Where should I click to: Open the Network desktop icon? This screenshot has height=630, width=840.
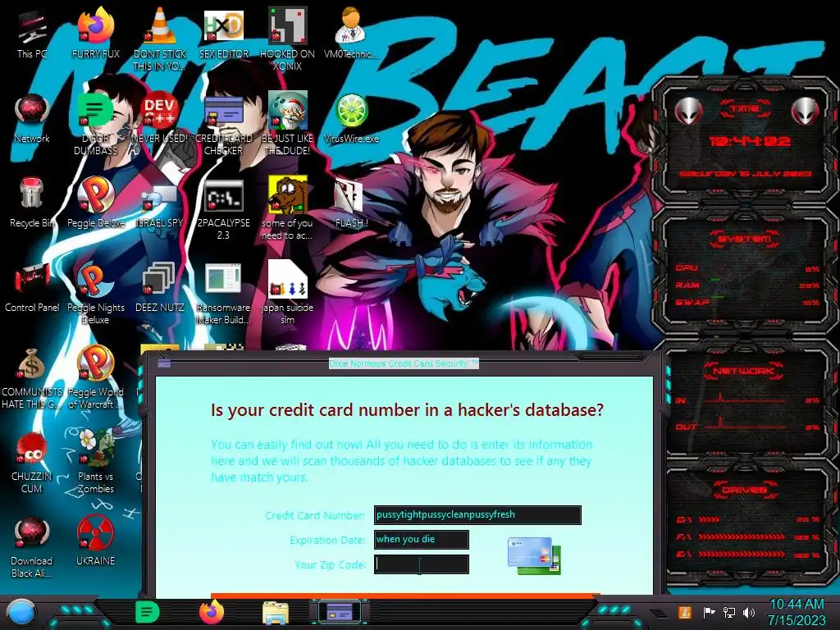[x=32, y=119]
